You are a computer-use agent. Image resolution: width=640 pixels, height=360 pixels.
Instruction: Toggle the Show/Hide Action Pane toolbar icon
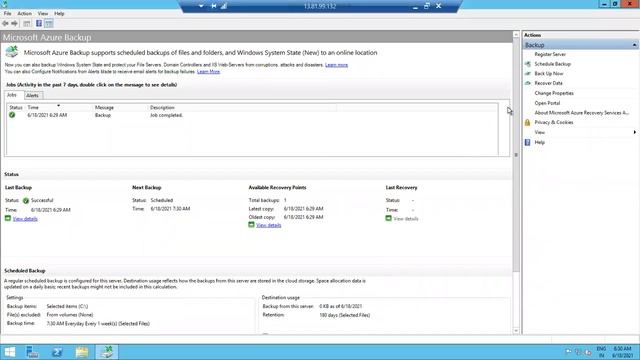click(x=49, y=23)
